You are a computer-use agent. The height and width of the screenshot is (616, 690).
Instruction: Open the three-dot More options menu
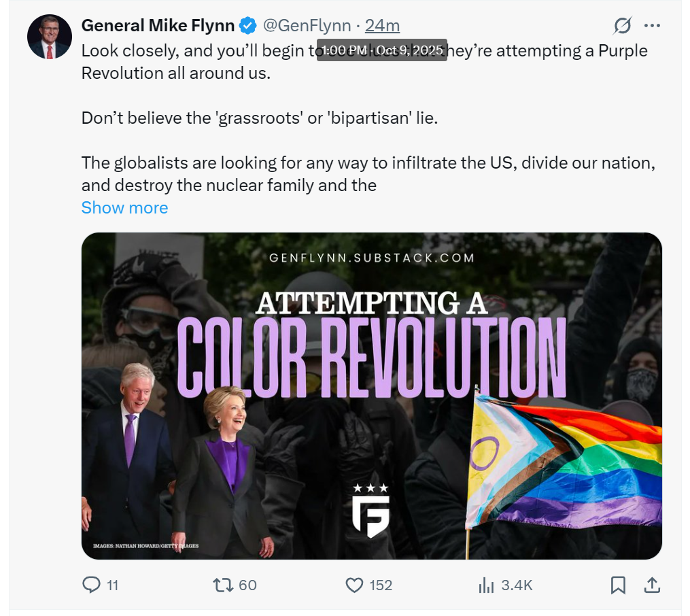(652, 26)
